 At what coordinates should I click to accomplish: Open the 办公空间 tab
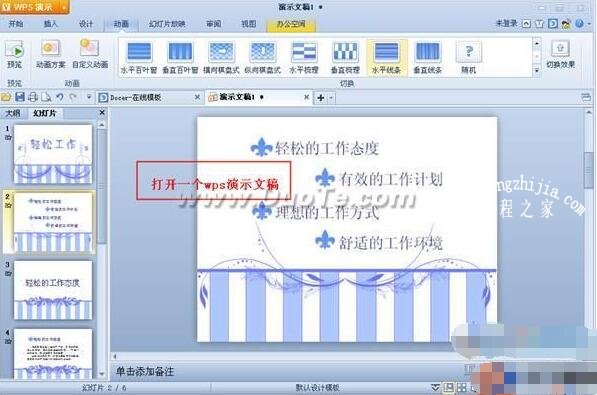(x=291, y=24)
